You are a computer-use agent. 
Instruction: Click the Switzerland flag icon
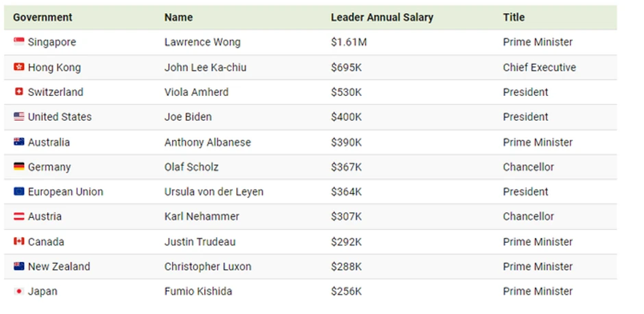coord(19,92)
